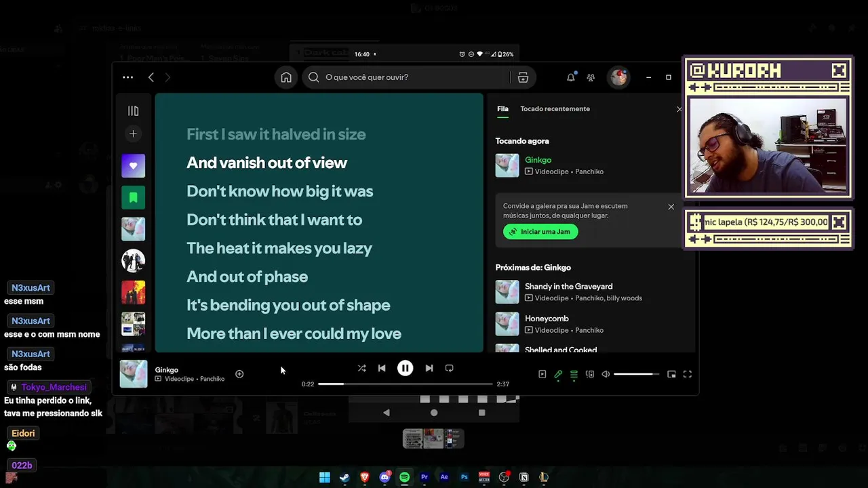
Task: Open the Browse icon in search bar
Action: (523, 77)
